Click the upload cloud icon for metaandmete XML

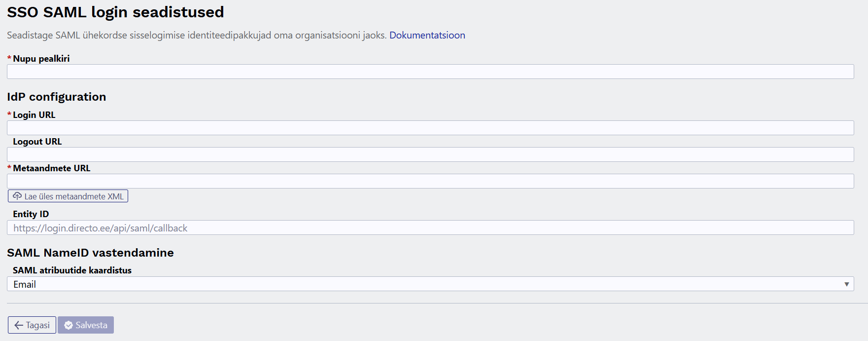(x=17, y=196)
